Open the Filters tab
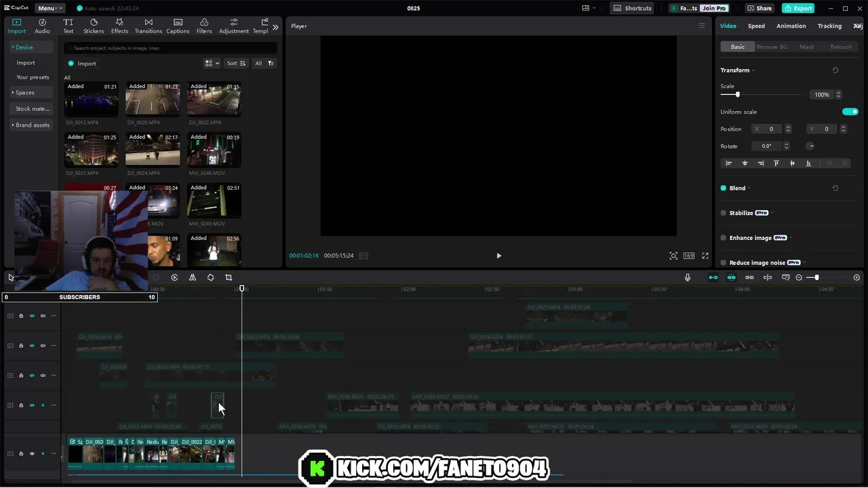 204,26
